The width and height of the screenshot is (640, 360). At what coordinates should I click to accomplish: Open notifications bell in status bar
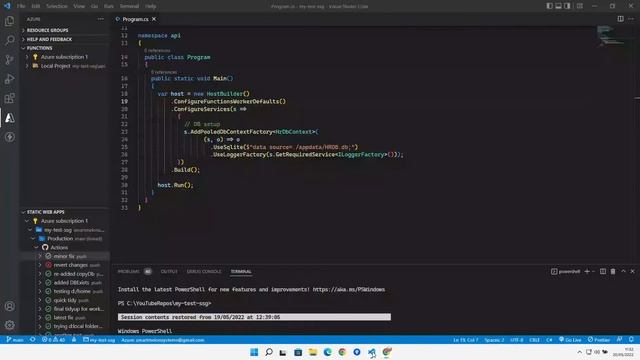coord(631,340)
